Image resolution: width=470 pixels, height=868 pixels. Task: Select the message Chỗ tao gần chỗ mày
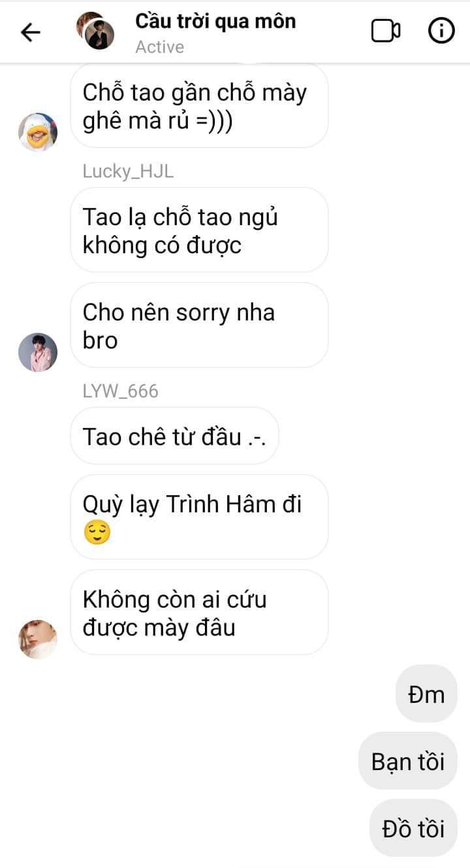coord(199,106)
